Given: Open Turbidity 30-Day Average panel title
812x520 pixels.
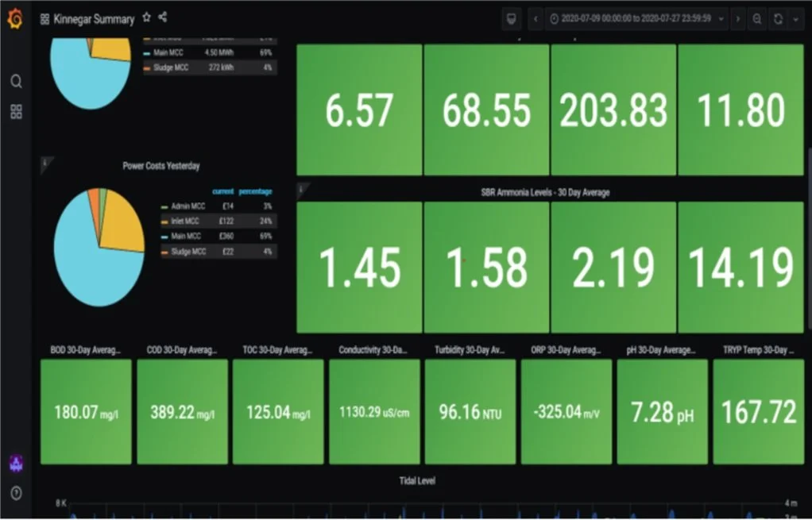Looking at the screenshot, I should [x=470, y=350].
